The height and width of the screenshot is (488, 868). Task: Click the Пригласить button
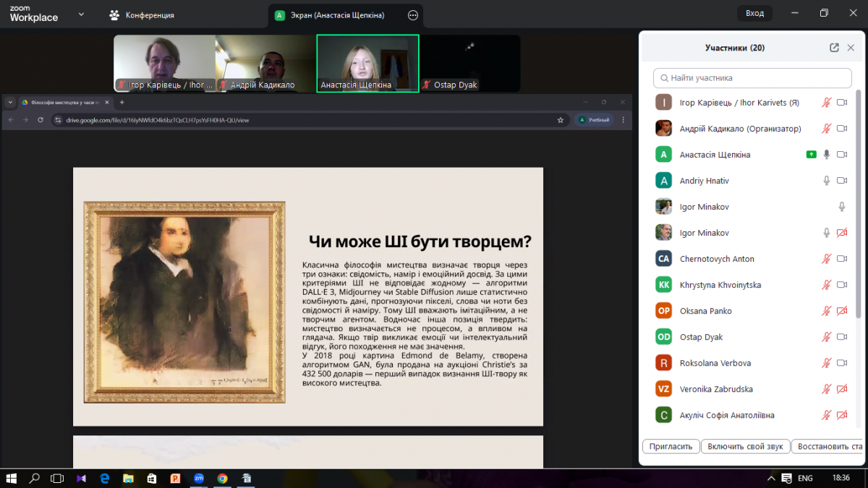[x=671, y=447]
